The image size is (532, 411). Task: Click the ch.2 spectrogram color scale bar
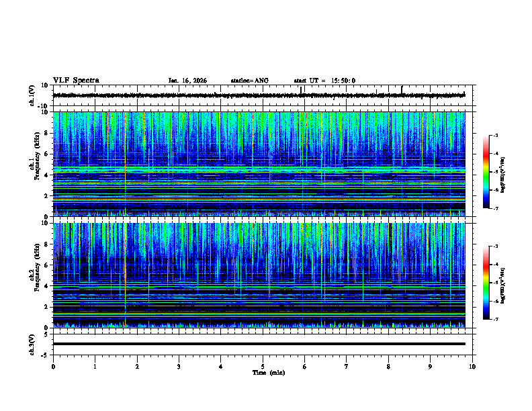click(486, 283)
